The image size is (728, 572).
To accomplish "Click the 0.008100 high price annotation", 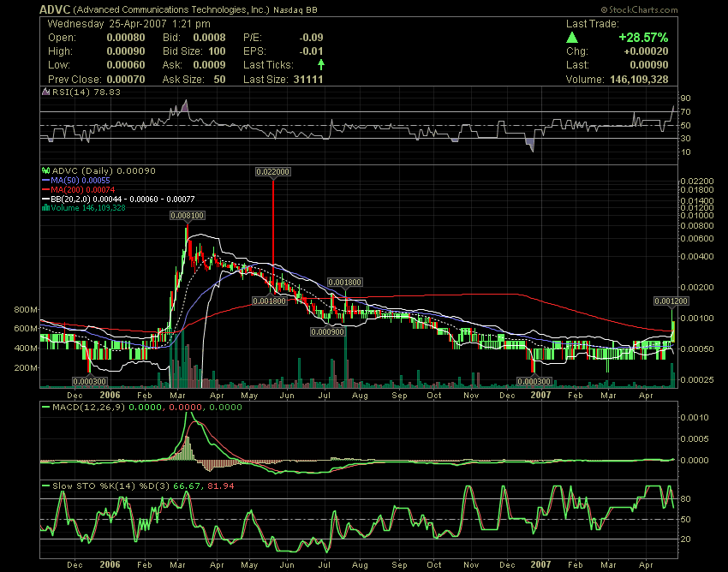I will 188,216.
